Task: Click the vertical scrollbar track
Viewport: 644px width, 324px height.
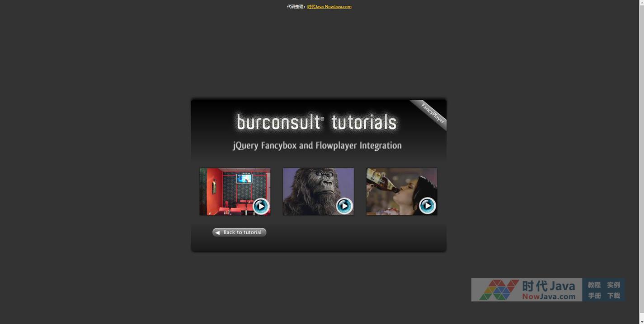Action: coord(641,162)
